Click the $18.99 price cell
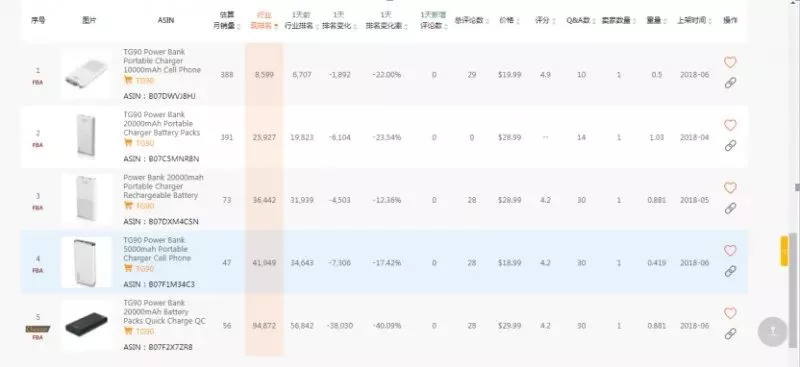Viewport: 800px width, 367px height. 509,263
